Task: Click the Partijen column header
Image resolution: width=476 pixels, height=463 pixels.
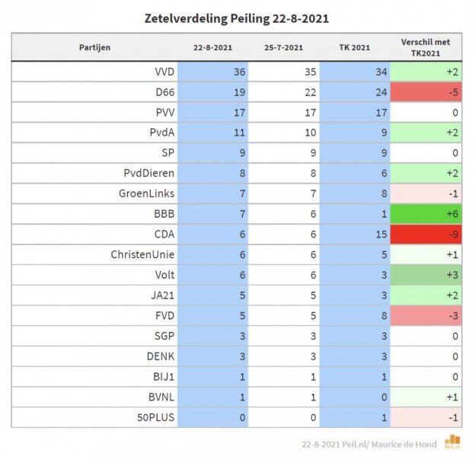Action: [x=94, y=47]
